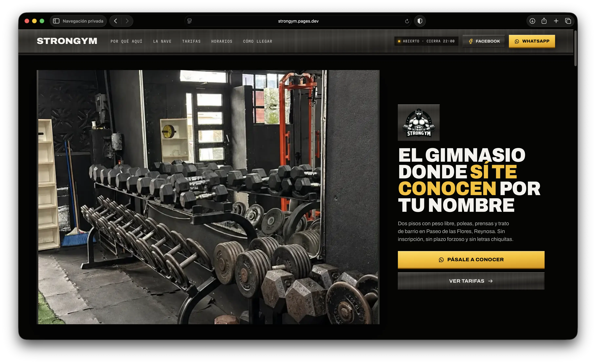Open the Facebook button in header

pos(484,41)
